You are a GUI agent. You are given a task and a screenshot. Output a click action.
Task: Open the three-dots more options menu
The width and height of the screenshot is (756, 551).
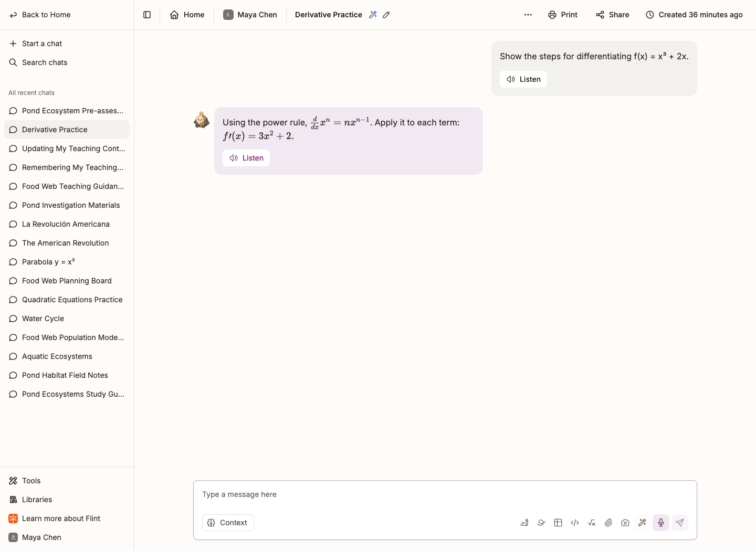(528, 15)
